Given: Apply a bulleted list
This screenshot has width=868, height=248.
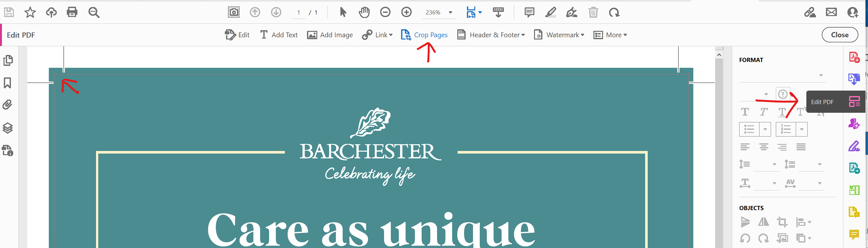Looking at the screenshot, I should [750, 129].
